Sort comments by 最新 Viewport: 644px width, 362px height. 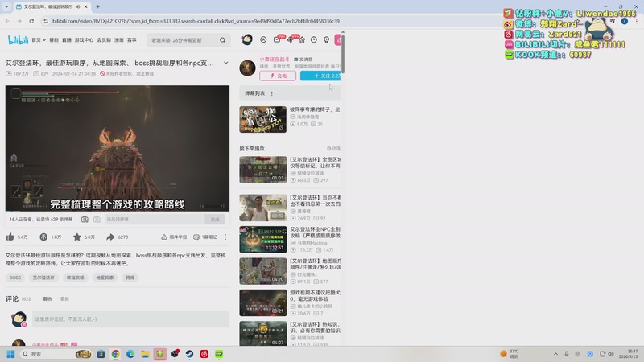[x=65, y=298]
